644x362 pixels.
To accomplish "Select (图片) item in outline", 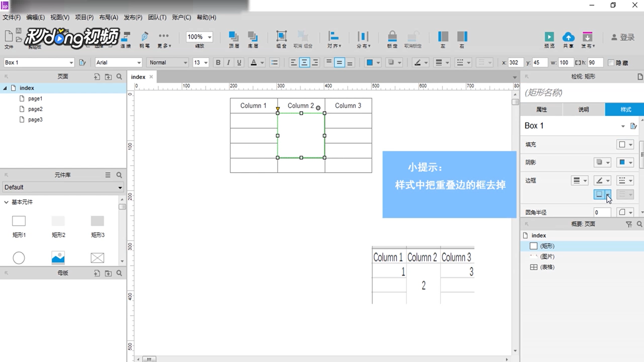I will click(x=547, y=257).
